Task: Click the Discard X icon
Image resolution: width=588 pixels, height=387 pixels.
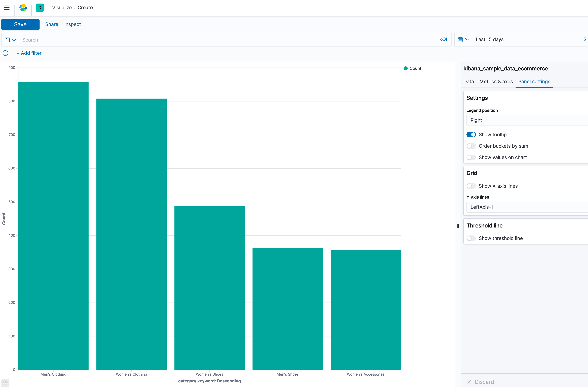Action: (469, 382)
